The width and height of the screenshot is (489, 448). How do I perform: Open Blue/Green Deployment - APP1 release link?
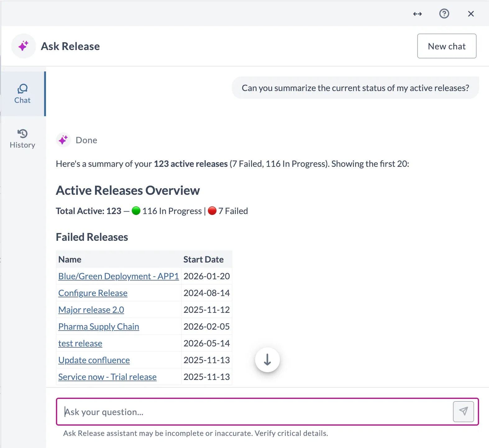point(119,276)
